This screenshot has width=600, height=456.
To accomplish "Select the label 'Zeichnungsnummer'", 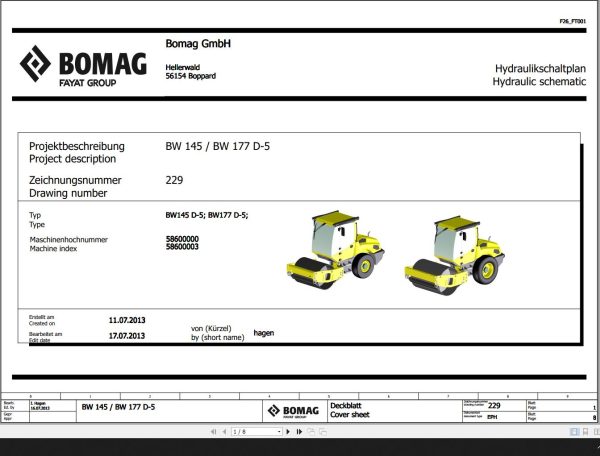I will (x=75, y=180).
